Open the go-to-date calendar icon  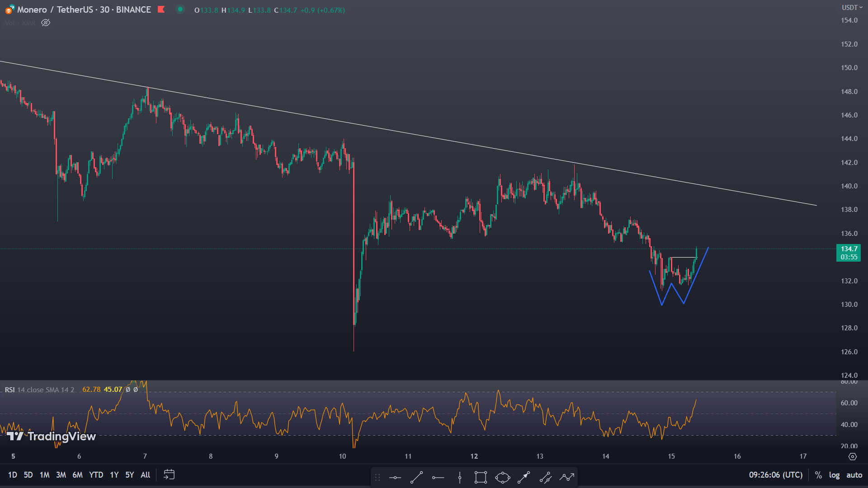[x=169, y=474]
